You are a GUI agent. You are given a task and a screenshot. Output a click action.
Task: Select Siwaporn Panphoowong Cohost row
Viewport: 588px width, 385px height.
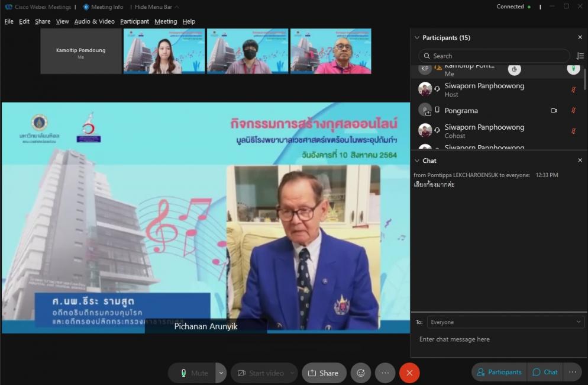pos(497,131)
